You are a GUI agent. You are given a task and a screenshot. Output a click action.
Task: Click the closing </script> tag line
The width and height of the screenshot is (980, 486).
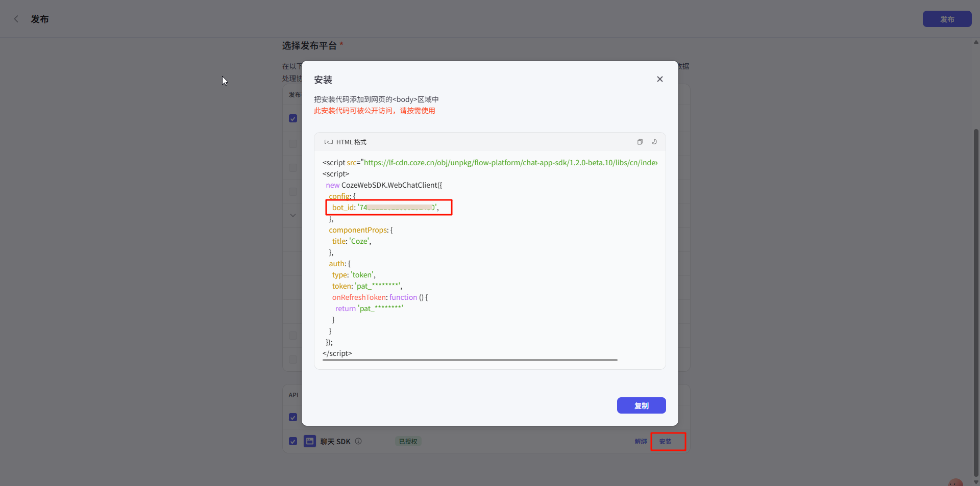[337, 353]
